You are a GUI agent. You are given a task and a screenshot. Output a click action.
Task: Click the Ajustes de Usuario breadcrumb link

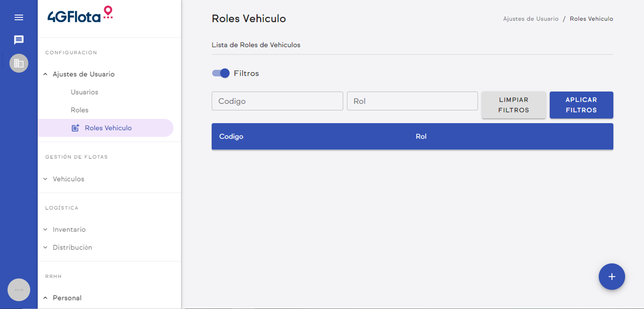tap(530, 19)
